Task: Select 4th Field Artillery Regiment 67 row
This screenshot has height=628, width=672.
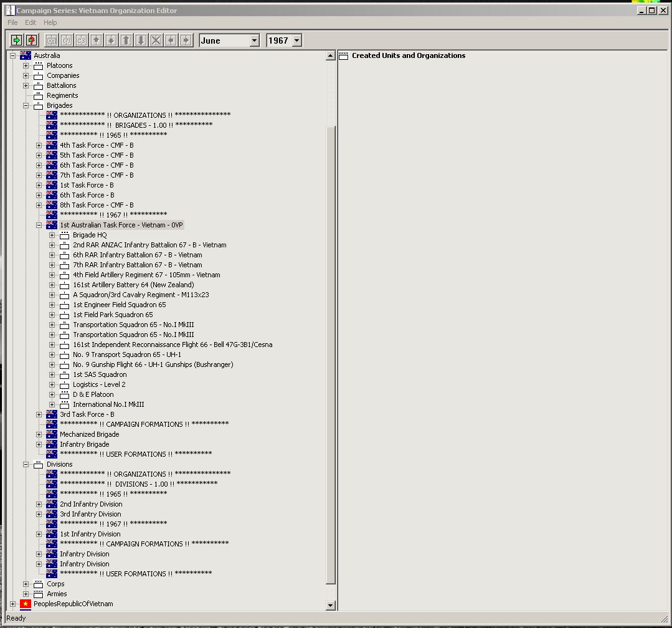Action: coord(146,275)
